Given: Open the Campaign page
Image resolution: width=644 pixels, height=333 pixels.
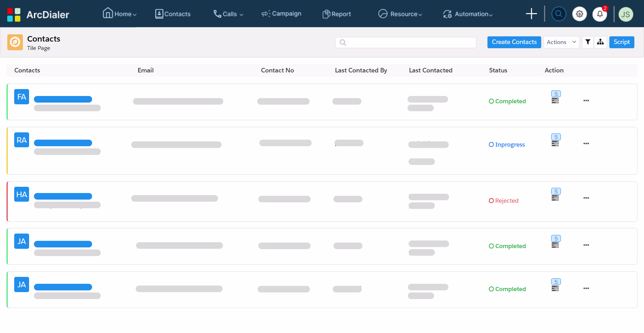Looking at the screenshot, I should tap(281, 14).
